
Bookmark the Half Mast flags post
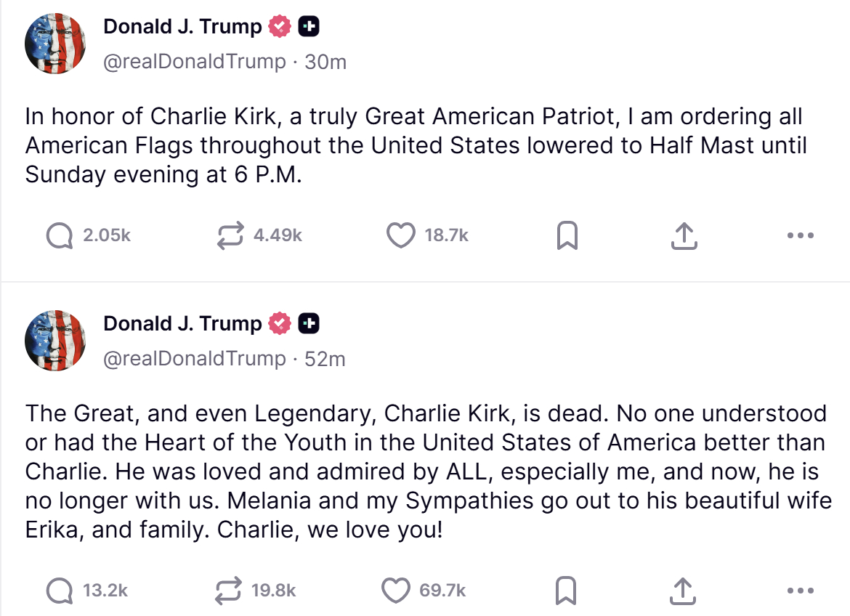(567, 235)
